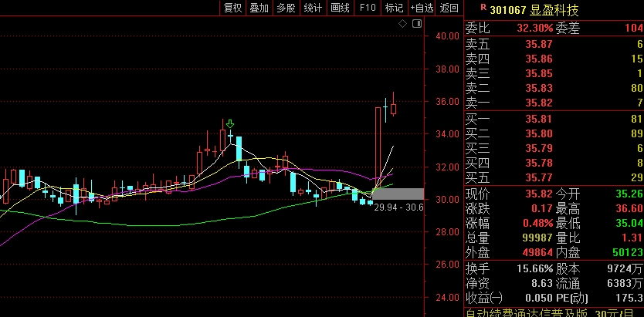The width and height of the screenshot is (644, 317).
Task: Click 涨幅 value 0.48%
Action: 538,223
